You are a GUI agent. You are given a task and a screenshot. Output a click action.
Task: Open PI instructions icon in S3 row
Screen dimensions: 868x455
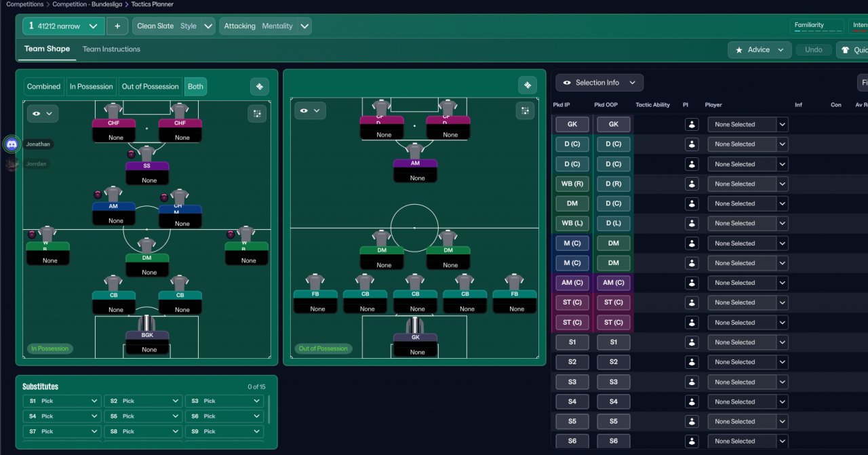point(692,382)
